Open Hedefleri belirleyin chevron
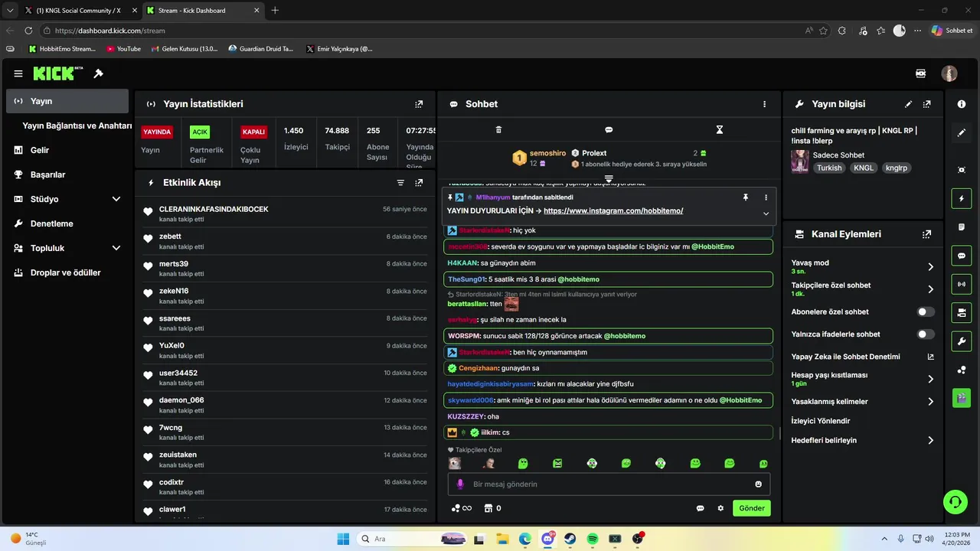Viewport: 980px width, 551px height. (x=930, y=441)
